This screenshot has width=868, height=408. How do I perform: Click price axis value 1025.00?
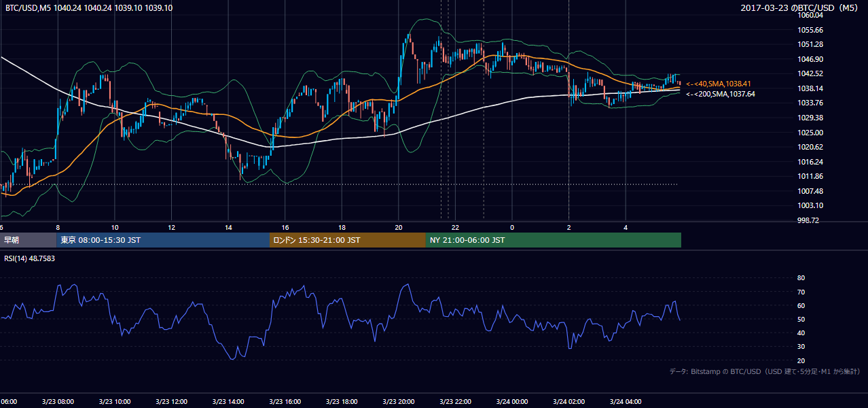coord(810,133)
